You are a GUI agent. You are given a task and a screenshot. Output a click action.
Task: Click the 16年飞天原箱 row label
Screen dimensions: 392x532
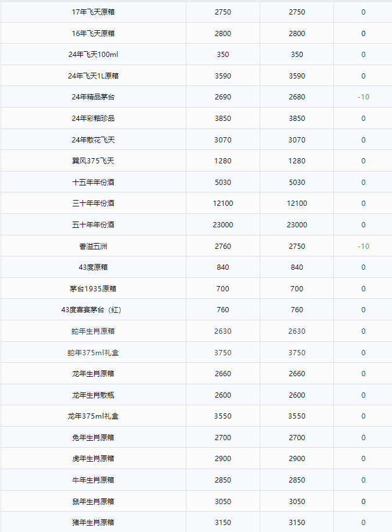(x=93, y=33)
